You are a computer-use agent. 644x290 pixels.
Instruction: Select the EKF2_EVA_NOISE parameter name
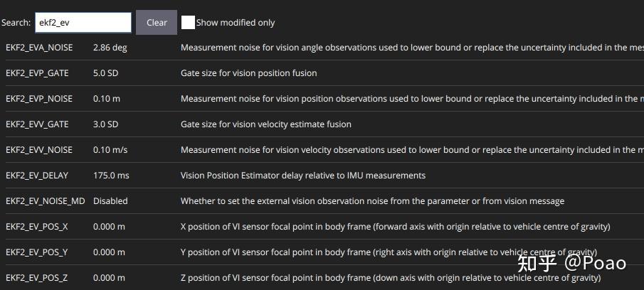pyautogui.click(x=39, y=48)
